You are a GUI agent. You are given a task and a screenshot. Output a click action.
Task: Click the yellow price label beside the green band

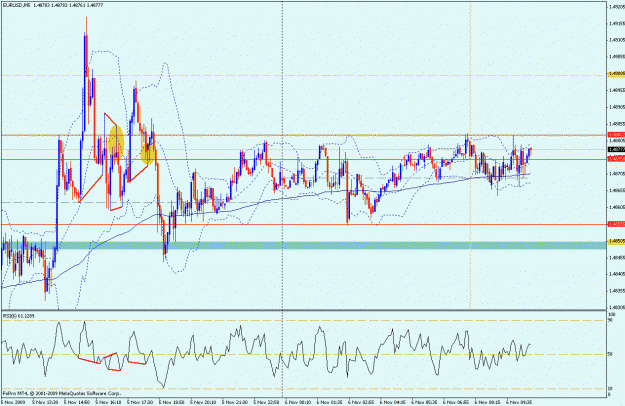pos(616,241)
